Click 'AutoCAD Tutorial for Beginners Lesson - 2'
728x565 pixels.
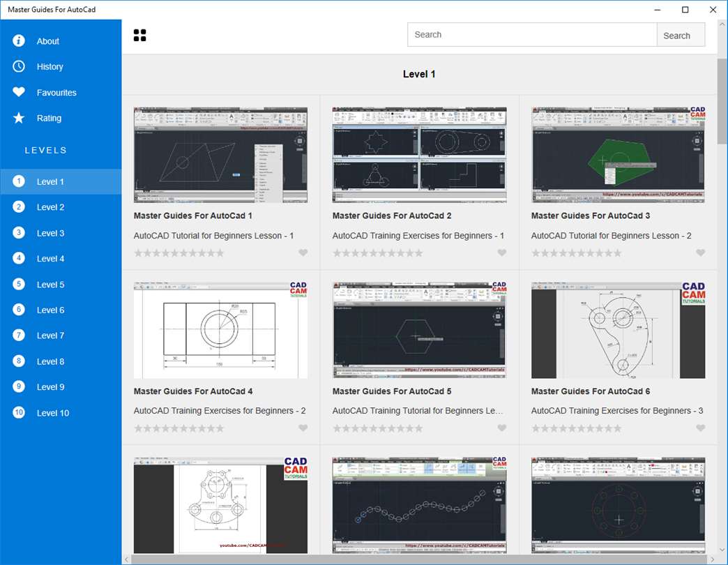tap(611, 236)
